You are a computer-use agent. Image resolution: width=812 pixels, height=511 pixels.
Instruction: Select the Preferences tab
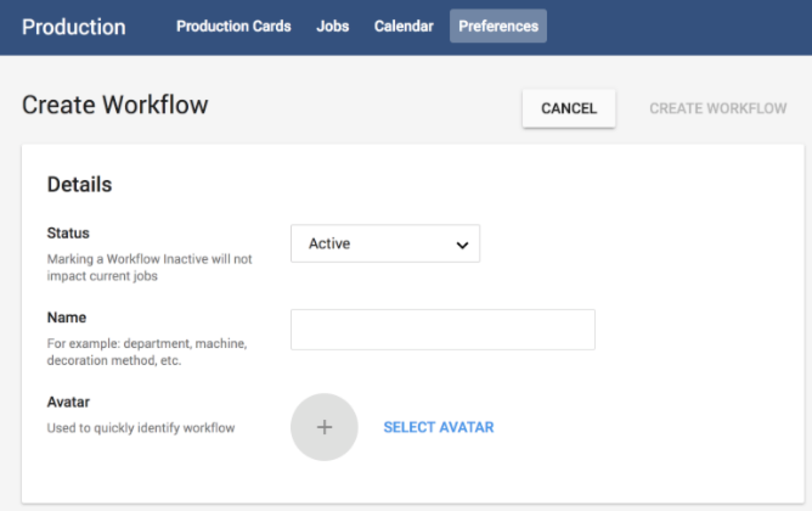click(x=498, y=26)
